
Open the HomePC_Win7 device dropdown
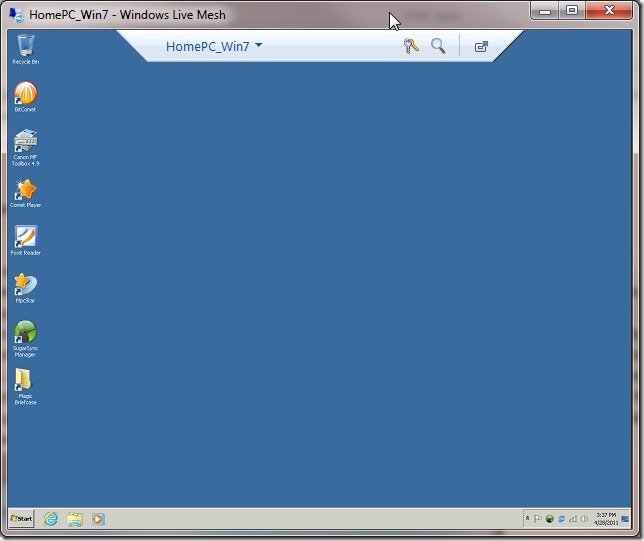(214, 46)
